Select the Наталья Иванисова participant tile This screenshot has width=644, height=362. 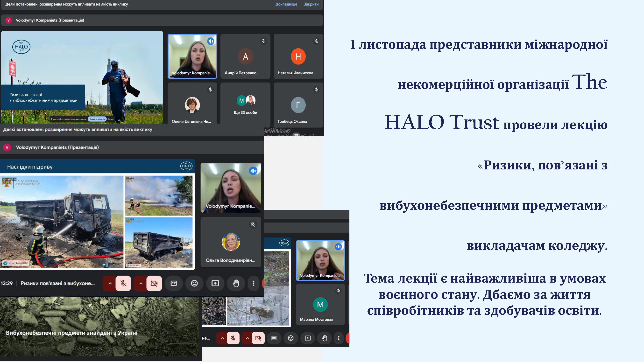pos(298,56)
